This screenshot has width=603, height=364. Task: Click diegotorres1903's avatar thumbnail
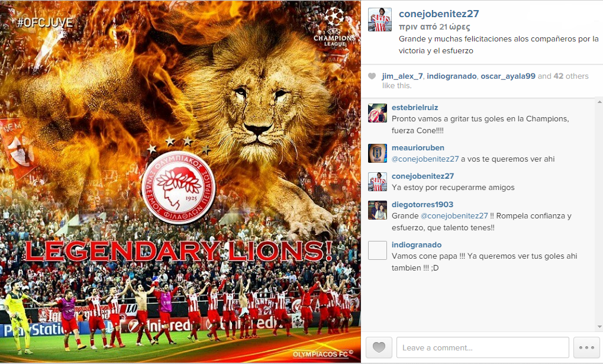tap(378, 210)
